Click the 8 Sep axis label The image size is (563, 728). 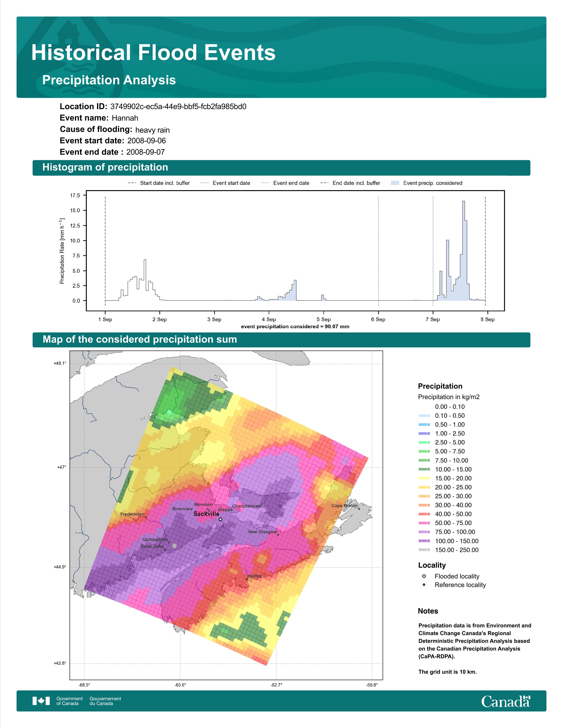[x=488, y=319]
